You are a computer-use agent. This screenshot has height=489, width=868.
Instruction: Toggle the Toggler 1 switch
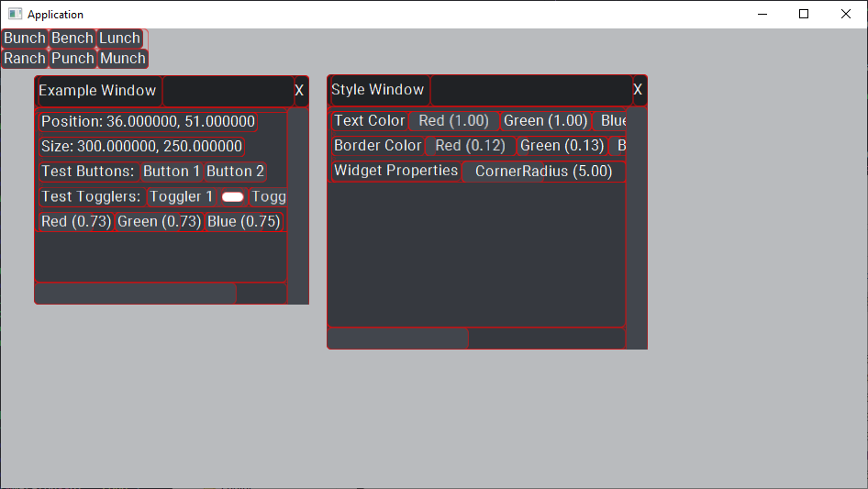[x=232, y=197]
